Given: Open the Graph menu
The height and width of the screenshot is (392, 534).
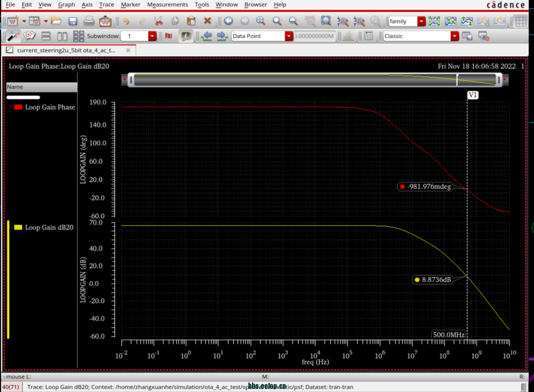Looking at the screenshot, I should tap(66, 4).
